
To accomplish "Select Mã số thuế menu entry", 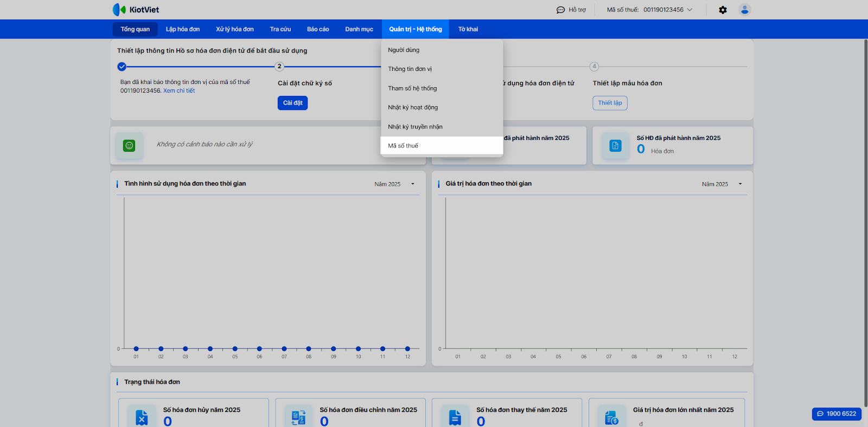I will (x=403, y=146).
